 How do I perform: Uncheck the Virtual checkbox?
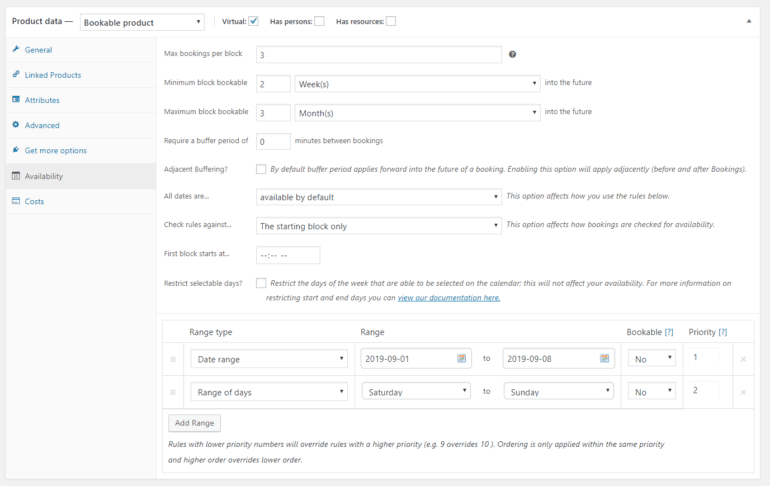[x=253, y=21]
